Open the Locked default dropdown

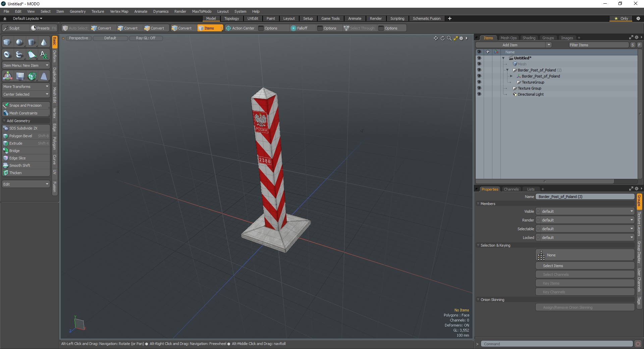(x=585, y=238)
